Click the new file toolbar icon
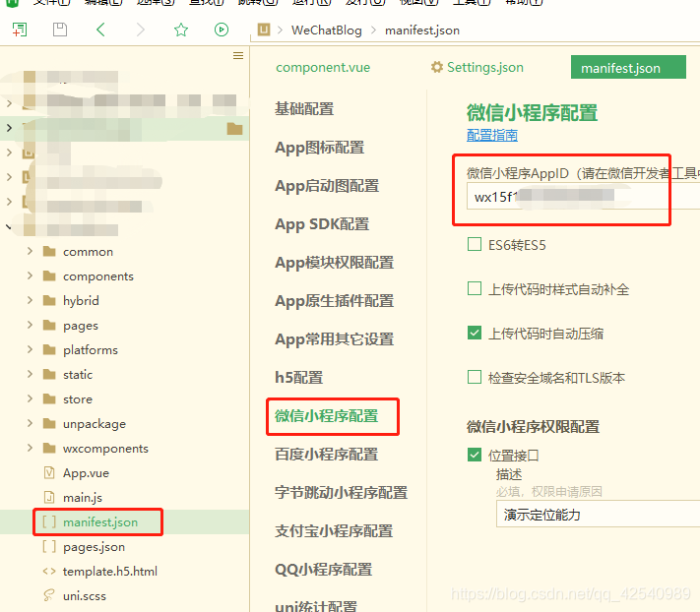The width and height of the screenshot is (700, 612). (19, 30)
